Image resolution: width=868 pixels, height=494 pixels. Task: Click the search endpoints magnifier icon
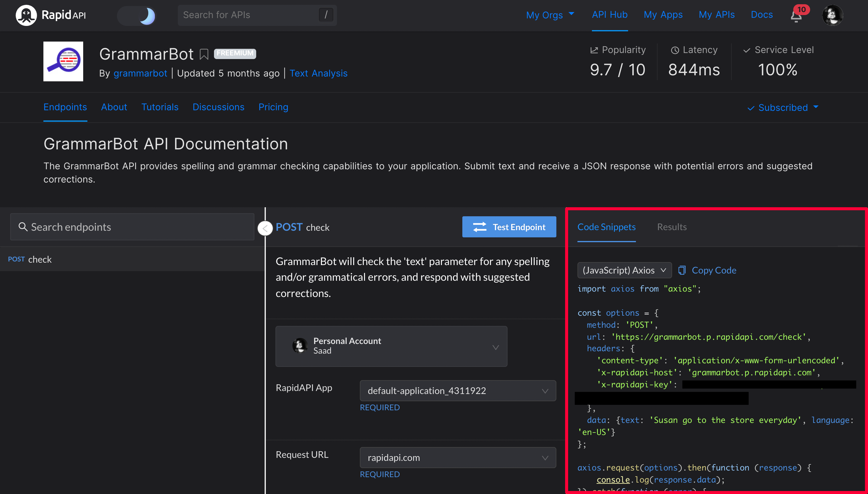tap(23, 227)
